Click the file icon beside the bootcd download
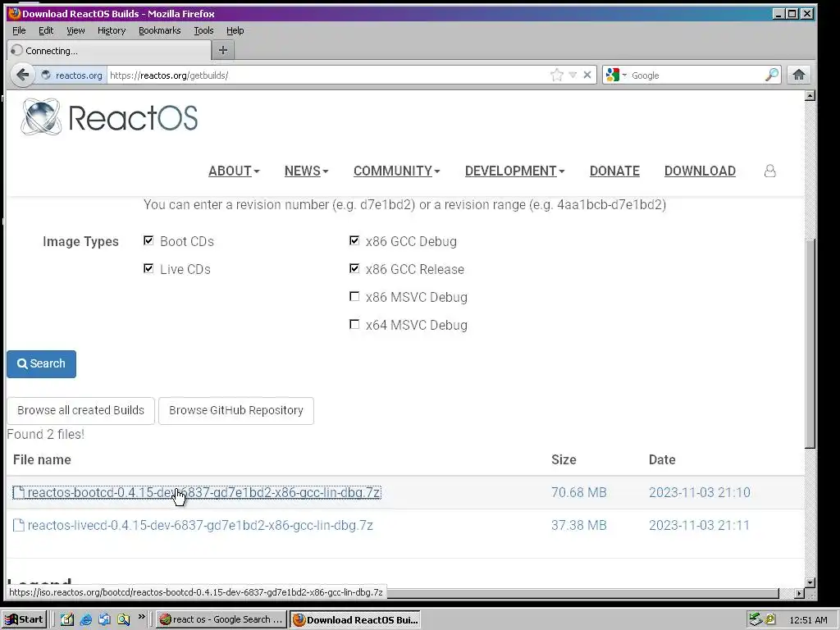The width and height of the screenshot is (840, 630). pyautogui.click(x=19, y=492)
